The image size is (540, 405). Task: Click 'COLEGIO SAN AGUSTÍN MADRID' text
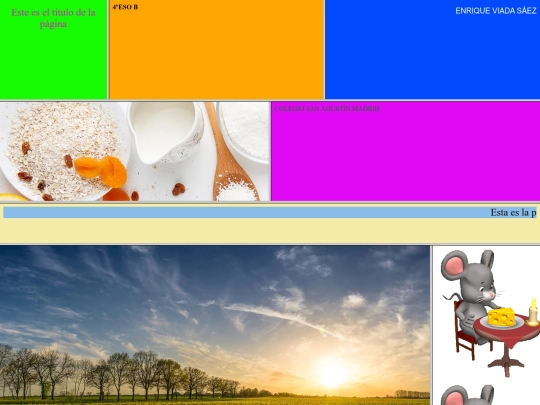pyautogui.click(x=327, y=108)
